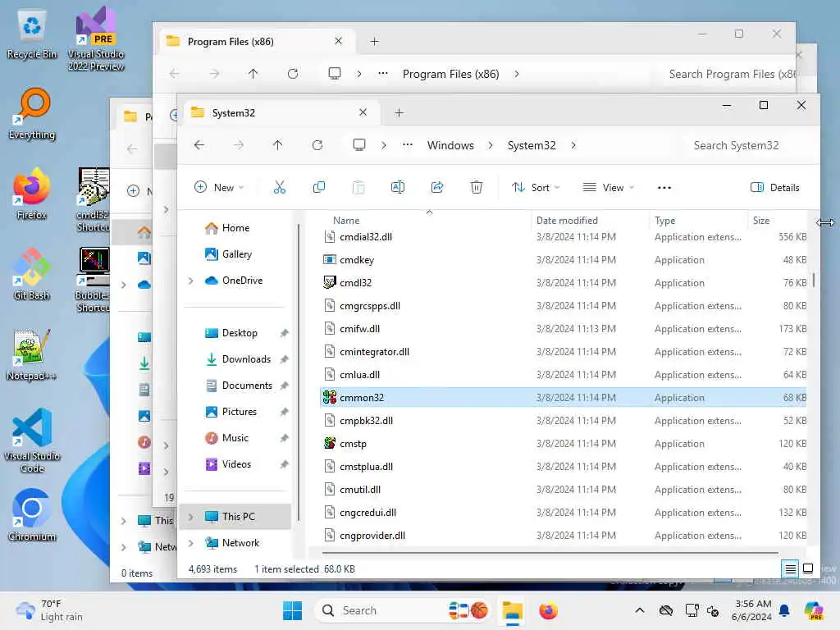Expand the chevron after System32 in address bar
Image resolution: width=840 pixels, height=630 pixels.
[x=573, y=145]
